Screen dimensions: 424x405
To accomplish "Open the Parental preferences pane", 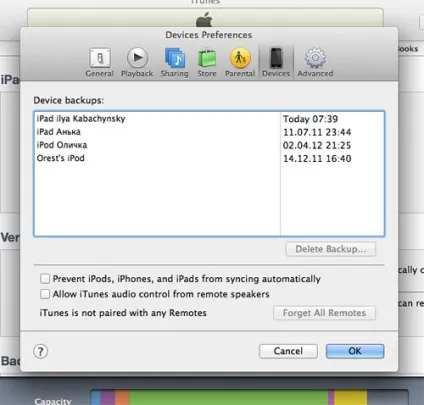I will click(x=240, y=63).
